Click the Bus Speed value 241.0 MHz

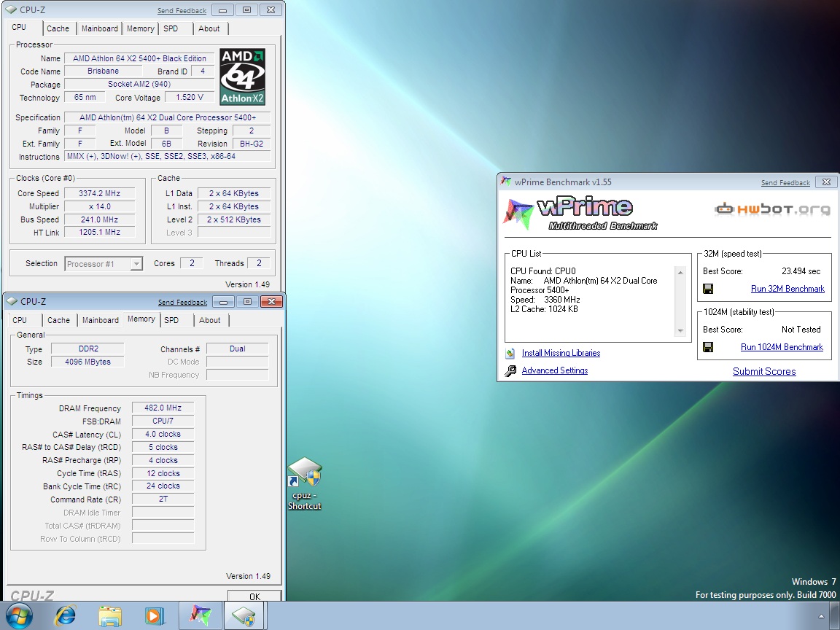(100, 219)
